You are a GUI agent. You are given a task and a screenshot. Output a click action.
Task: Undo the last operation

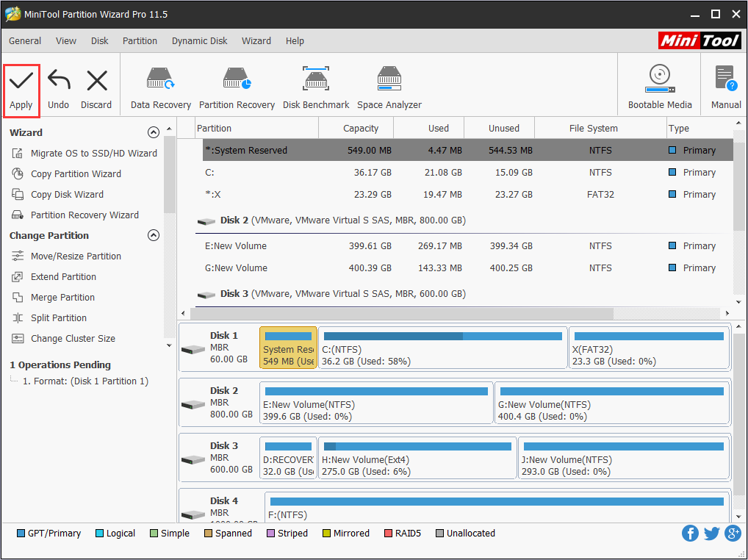(58, 90)
